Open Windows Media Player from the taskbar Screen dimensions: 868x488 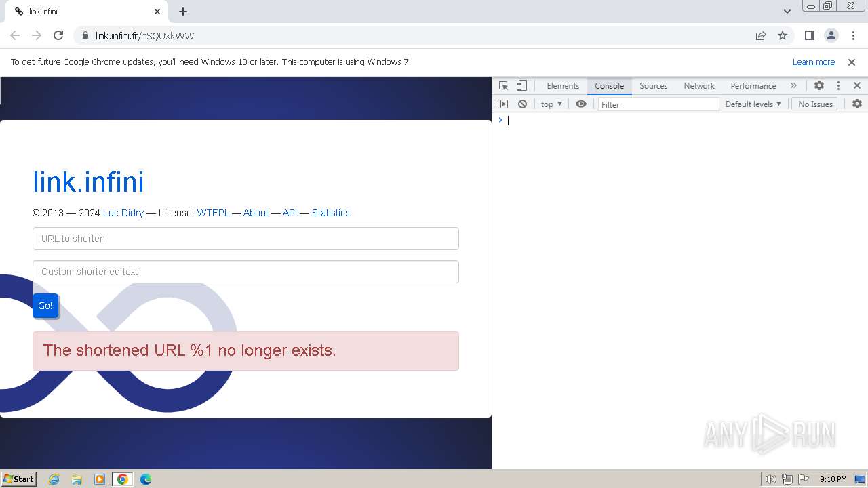tap(100, 479)
